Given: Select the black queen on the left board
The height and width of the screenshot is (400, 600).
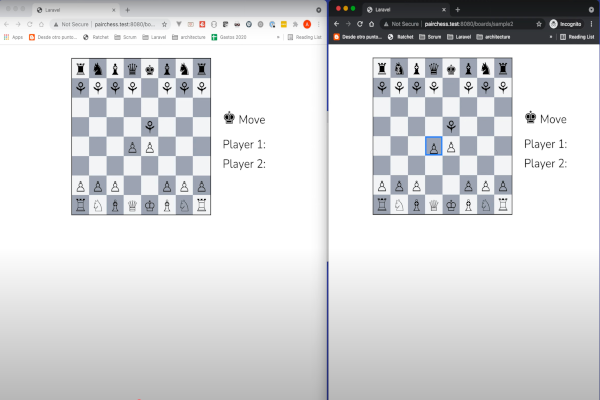Looking at the screenshot, I should coord(132,69).
